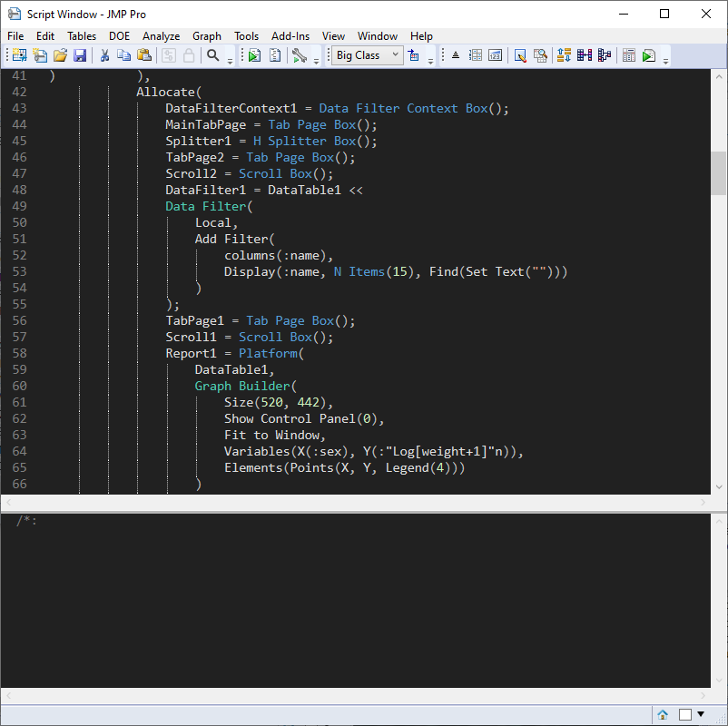Click "Platform(" on line 58

[271, 353]
